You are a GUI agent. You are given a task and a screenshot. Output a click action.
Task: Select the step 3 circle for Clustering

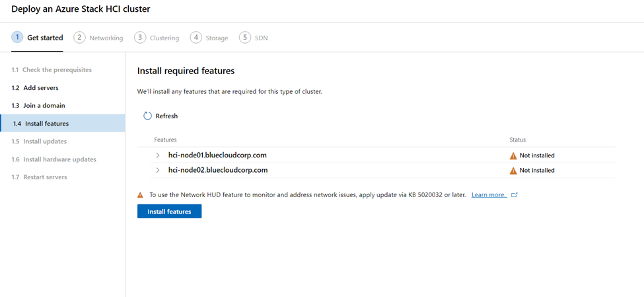coord(140,38)
